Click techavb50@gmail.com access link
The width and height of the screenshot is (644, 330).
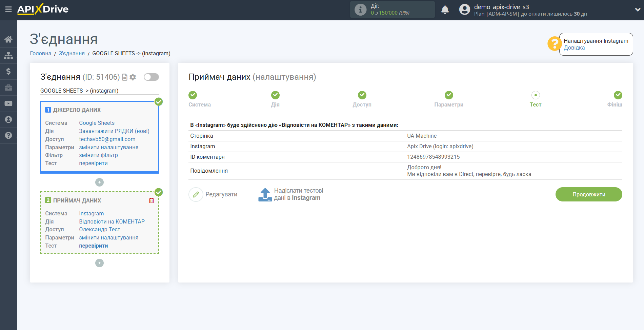(x=107, y=139)
